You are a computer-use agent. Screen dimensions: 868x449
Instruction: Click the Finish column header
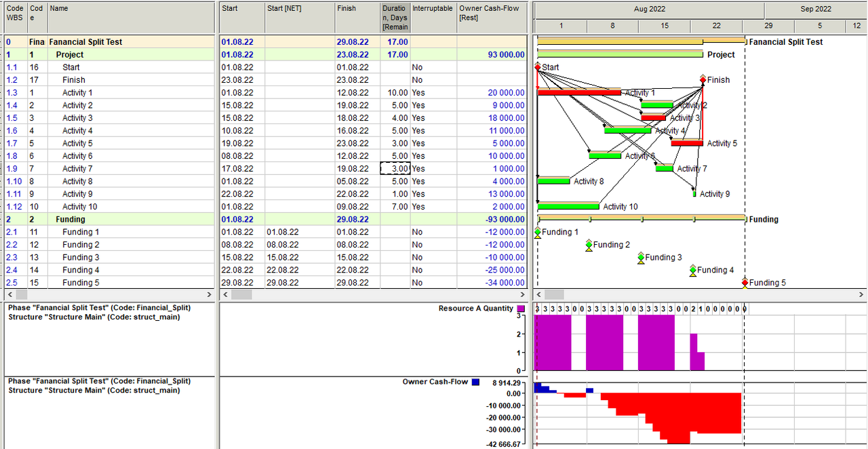point(357,18)
